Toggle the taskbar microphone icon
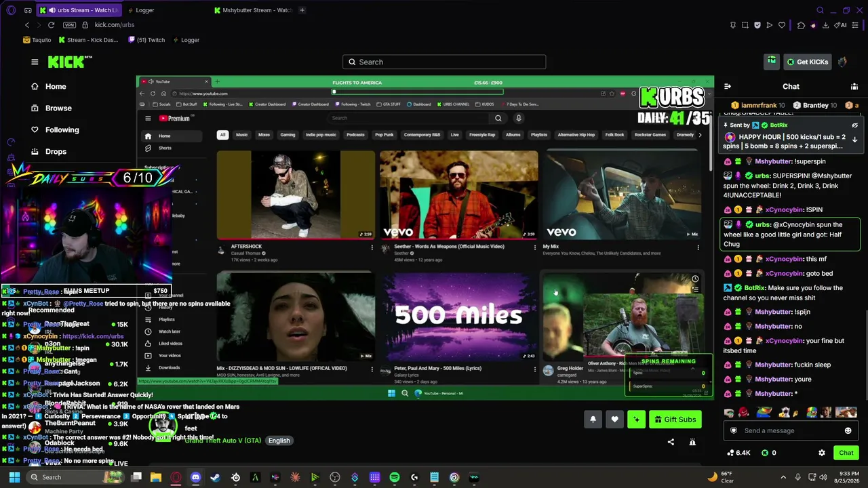 797,477
